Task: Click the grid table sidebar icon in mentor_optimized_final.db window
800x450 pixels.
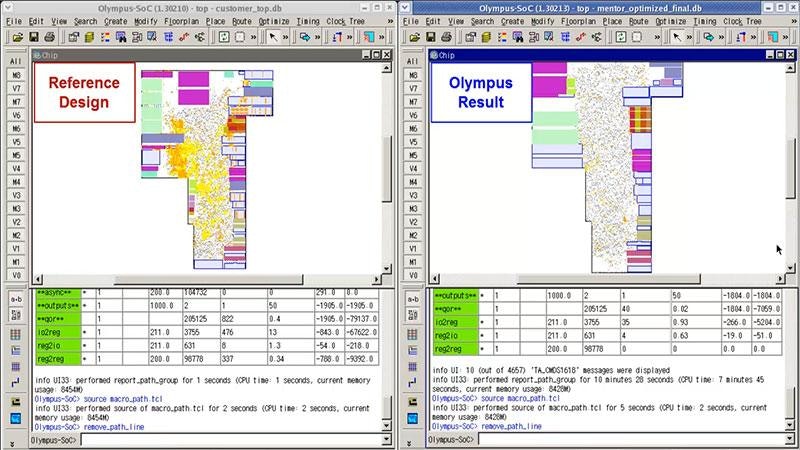Action: (413, 335)
